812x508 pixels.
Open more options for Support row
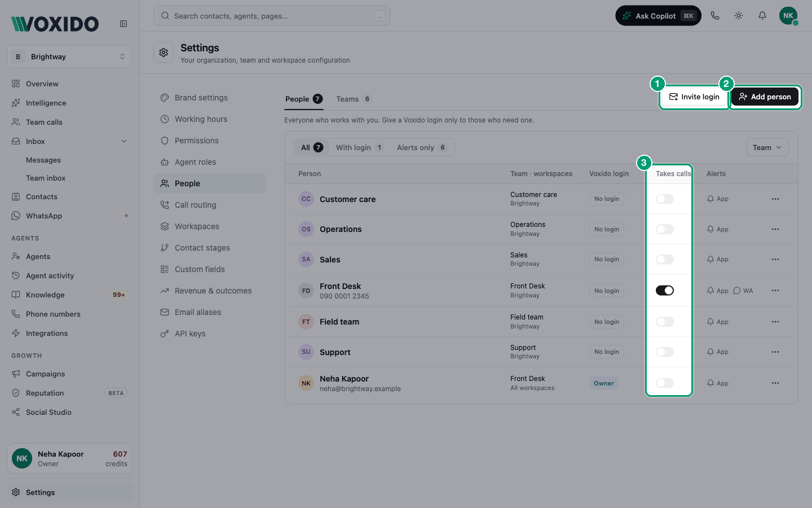[775, 352]
